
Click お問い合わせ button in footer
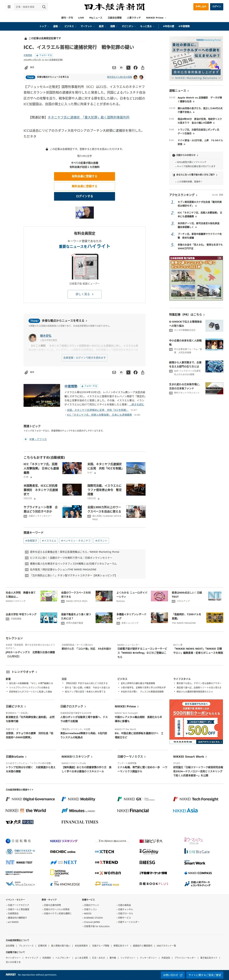tap(173, 975)
